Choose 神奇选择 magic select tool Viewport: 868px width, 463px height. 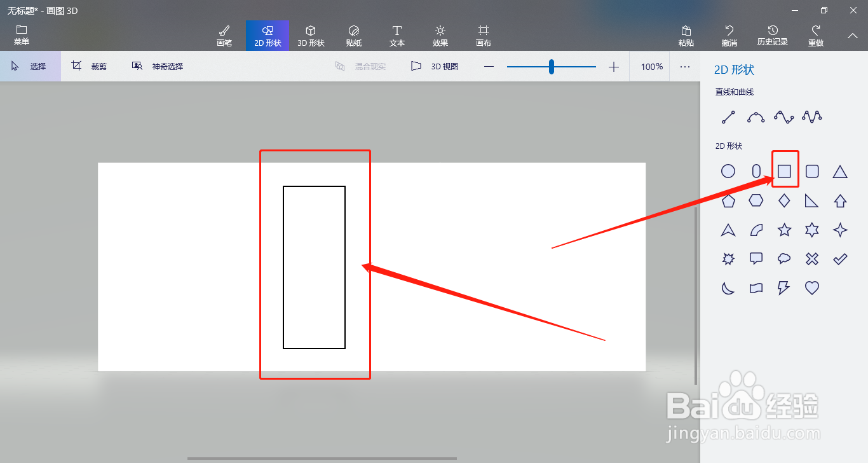click(158, 66)
